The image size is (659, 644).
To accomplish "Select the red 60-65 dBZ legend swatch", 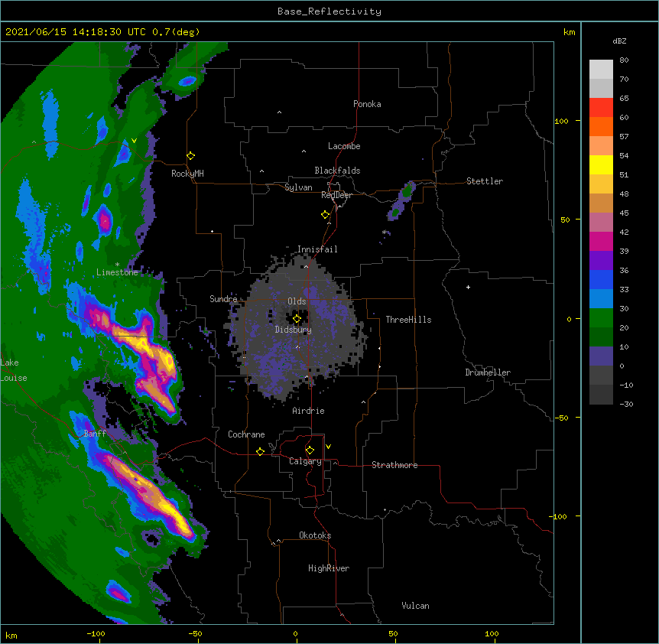I will [601, 108].
